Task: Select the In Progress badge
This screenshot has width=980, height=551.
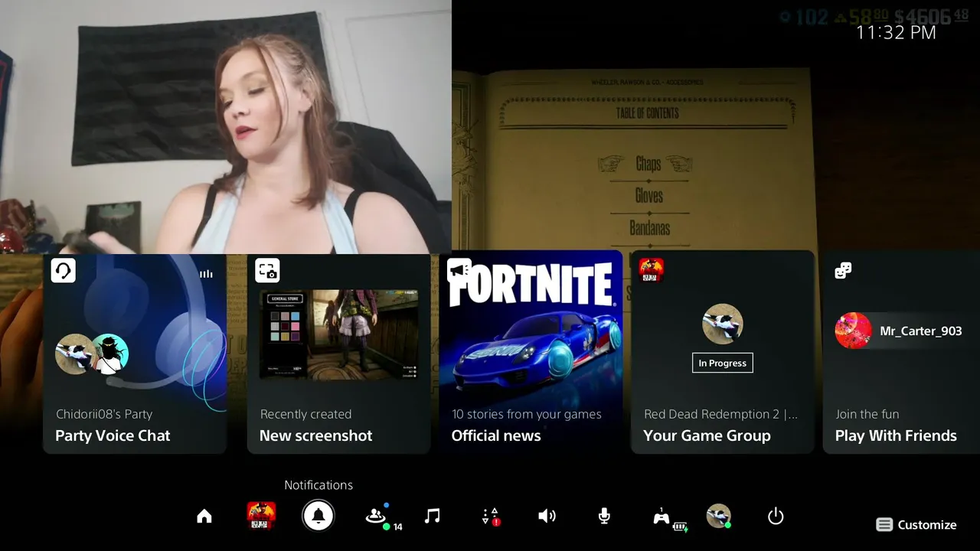Action: (722, 364)
